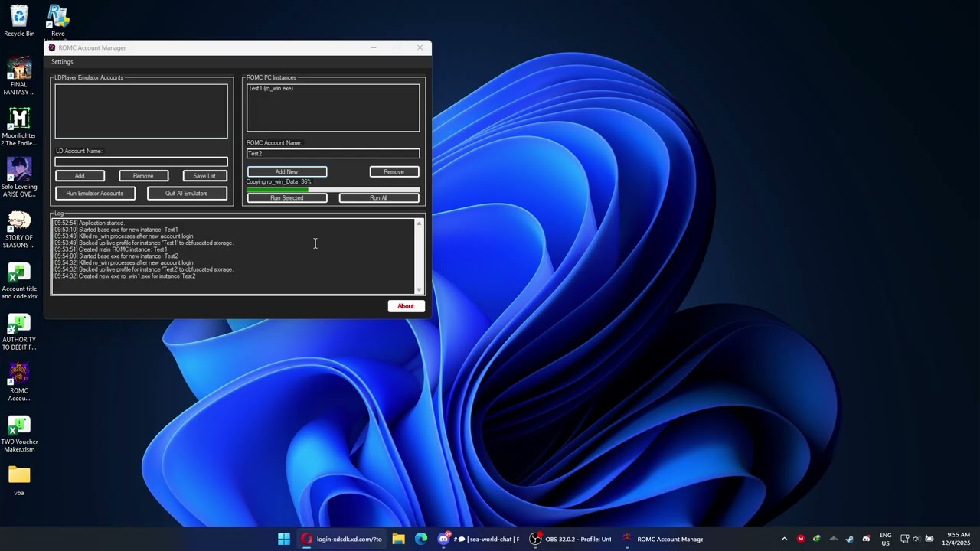Run Emulator Accounts

click(x=95, y=194)
